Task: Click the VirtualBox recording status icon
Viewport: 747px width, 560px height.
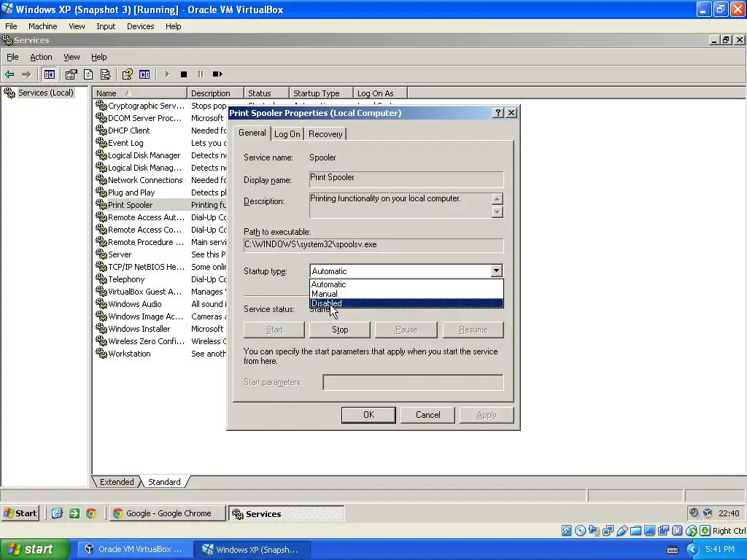Action: 663,531
